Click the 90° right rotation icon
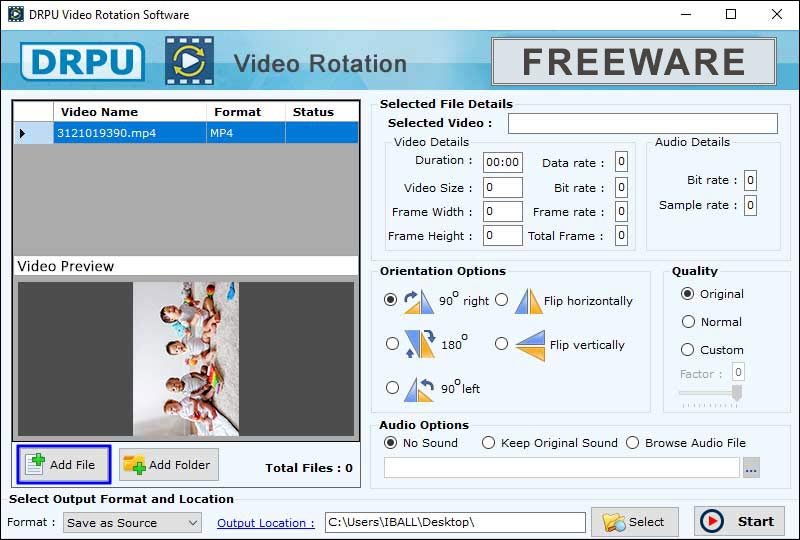 coord(419,301)
